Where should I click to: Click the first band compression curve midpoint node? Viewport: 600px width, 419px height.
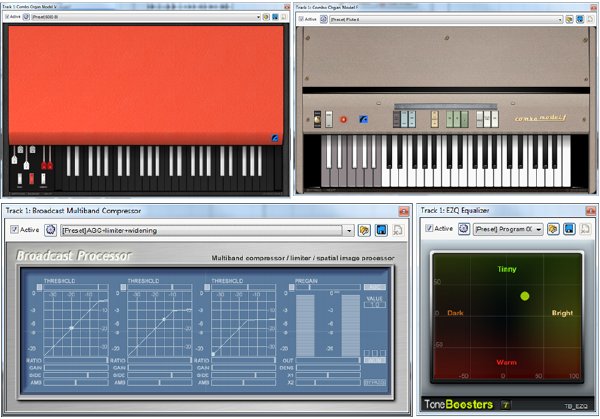coord(71,328)
